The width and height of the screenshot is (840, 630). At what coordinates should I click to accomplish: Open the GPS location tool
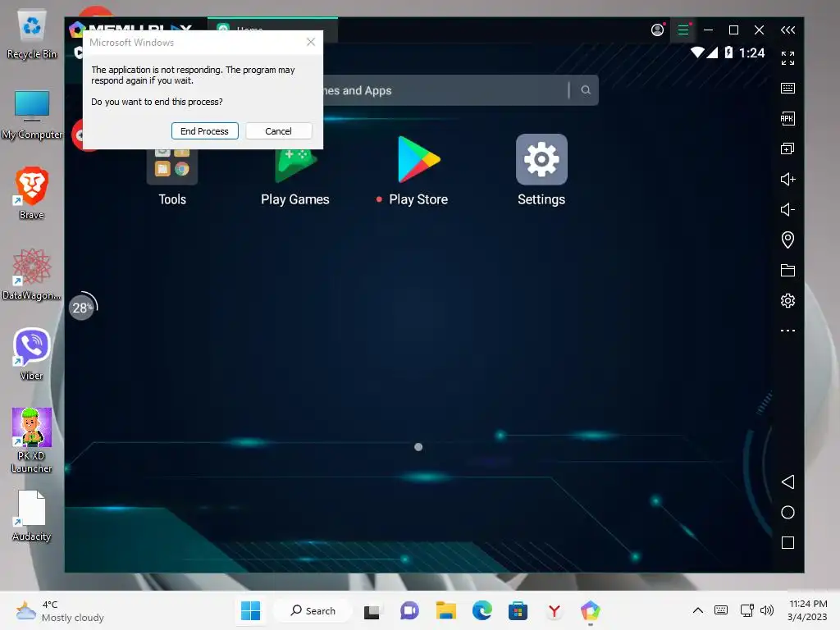pyautogui.click(x=787, y=240)
